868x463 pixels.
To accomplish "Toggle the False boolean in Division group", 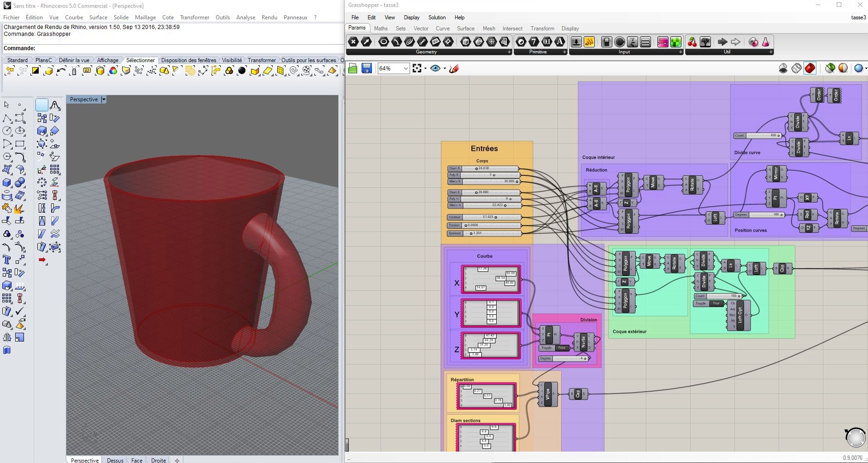I will (562, 348).
